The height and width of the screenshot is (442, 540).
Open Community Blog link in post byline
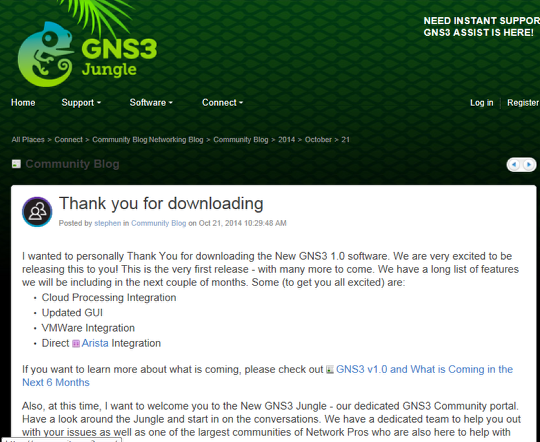(x=158, y=223)
